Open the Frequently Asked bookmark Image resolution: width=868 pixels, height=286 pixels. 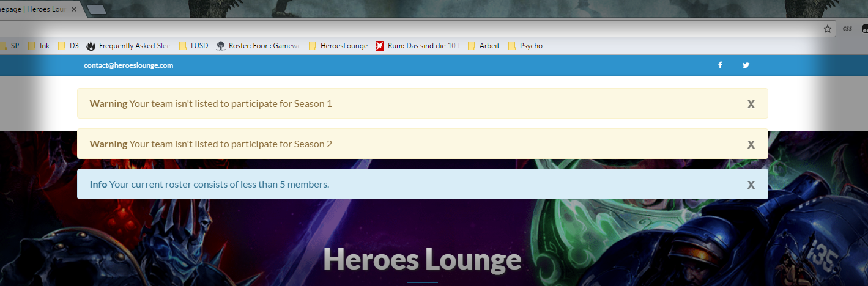[x=128, y=46]
